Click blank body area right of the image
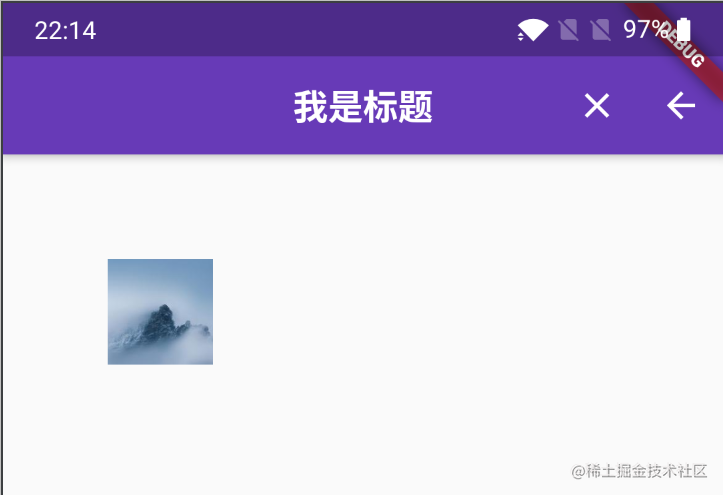 click(461, 312)
